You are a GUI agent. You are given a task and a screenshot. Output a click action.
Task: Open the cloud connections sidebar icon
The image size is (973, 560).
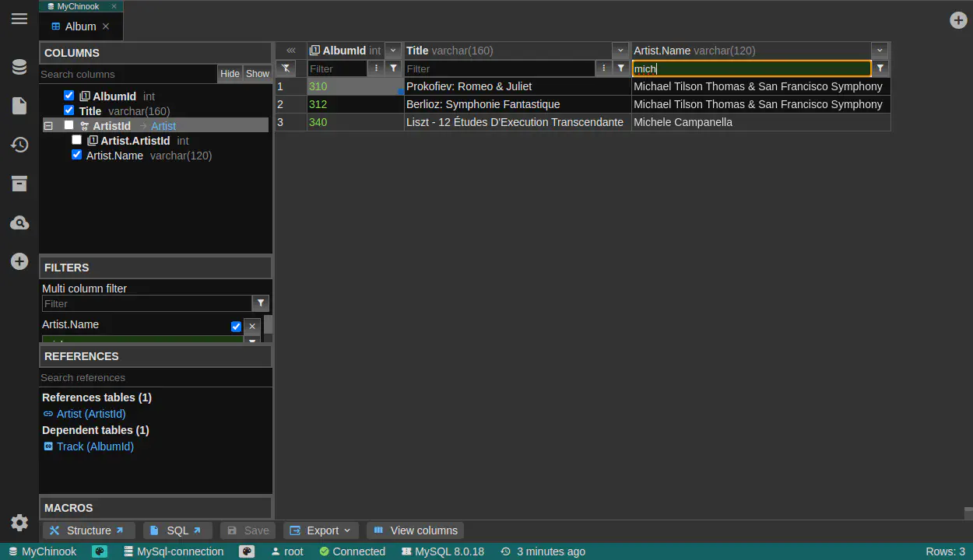[19, 223]
